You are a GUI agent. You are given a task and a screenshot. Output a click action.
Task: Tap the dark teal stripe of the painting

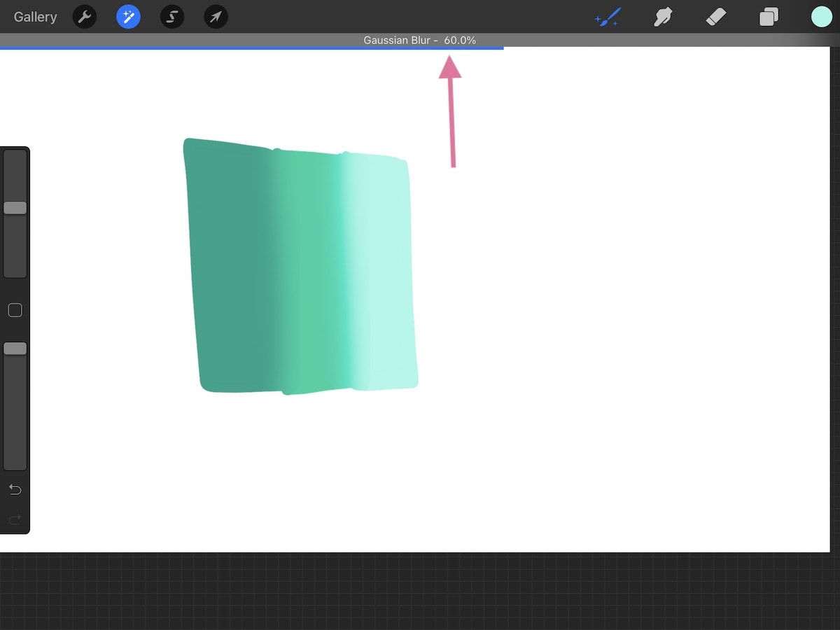pos(227,266)
